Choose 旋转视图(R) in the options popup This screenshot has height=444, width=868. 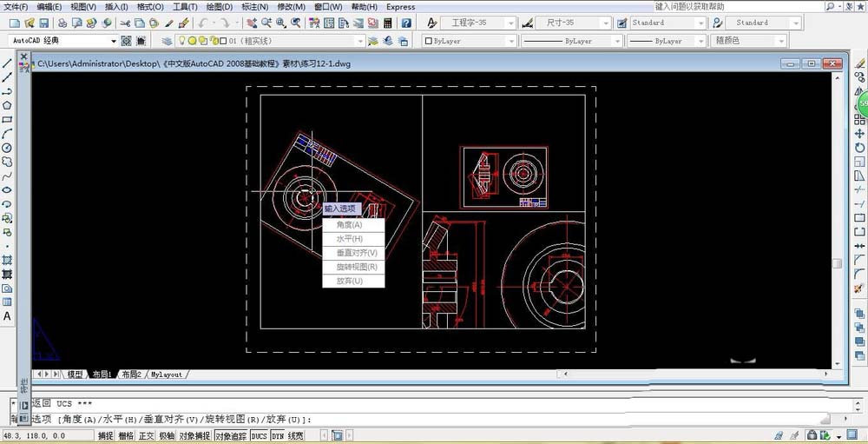pos(353,267)
